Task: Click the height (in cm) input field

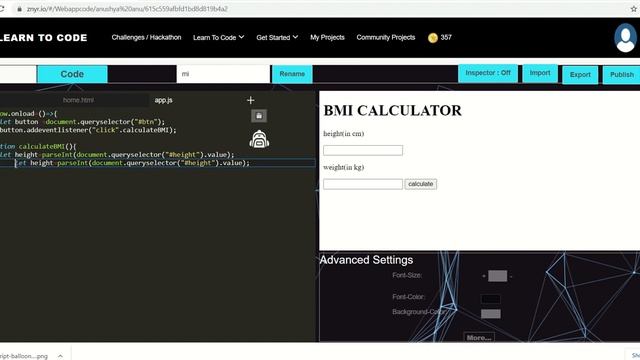Action: click(x=363, y=150)
